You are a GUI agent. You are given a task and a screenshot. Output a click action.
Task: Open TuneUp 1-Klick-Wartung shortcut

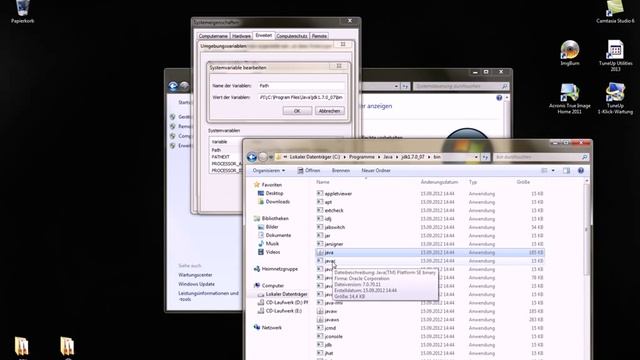[x=615, y=98]
